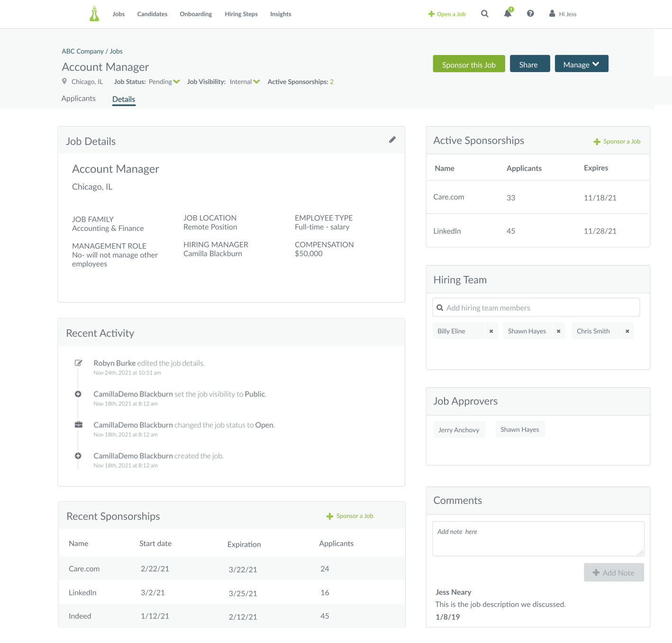Focus the Add note here textarea
The width and height of the screenshot is (672, 643).
click(x=538, y=539)
